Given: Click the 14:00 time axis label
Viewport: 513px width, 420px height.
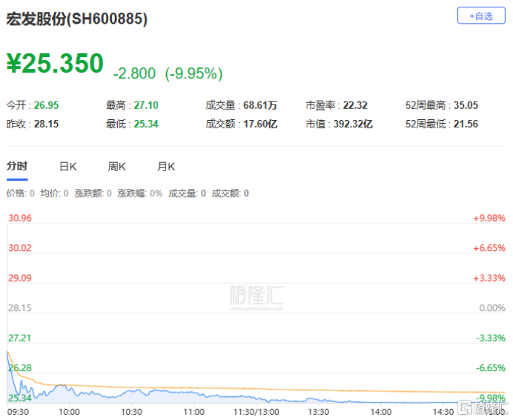Looking at the screenshot, I should 381,412.
